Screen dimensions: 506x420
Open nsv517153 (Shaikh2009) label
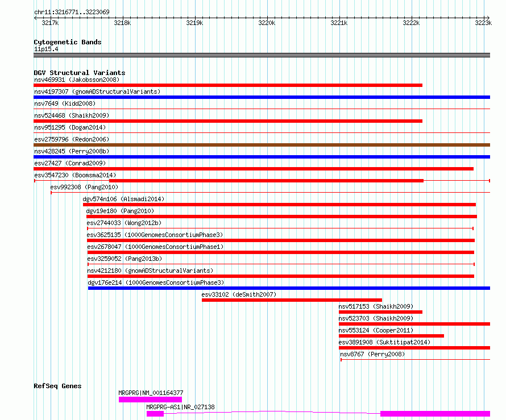click(376, 306)
